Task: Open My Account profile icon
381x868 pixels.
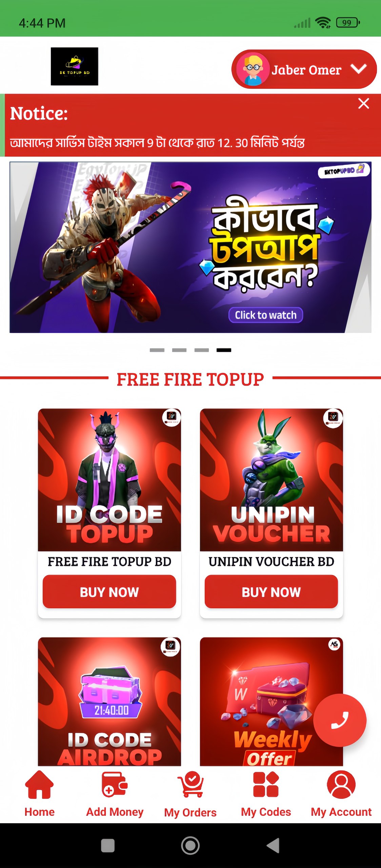Action: [341, 784]
